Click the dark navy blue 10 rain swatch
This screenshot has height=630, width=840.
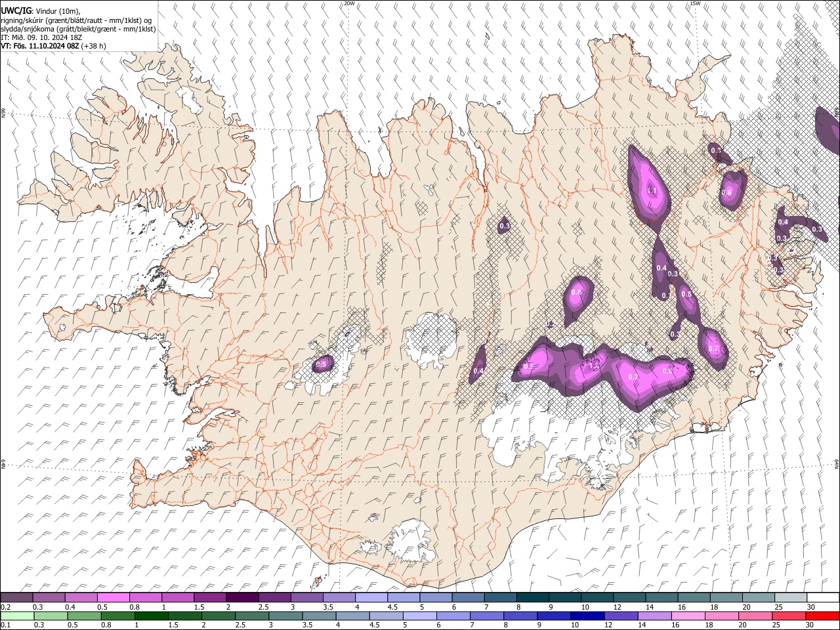pos(587,616)
